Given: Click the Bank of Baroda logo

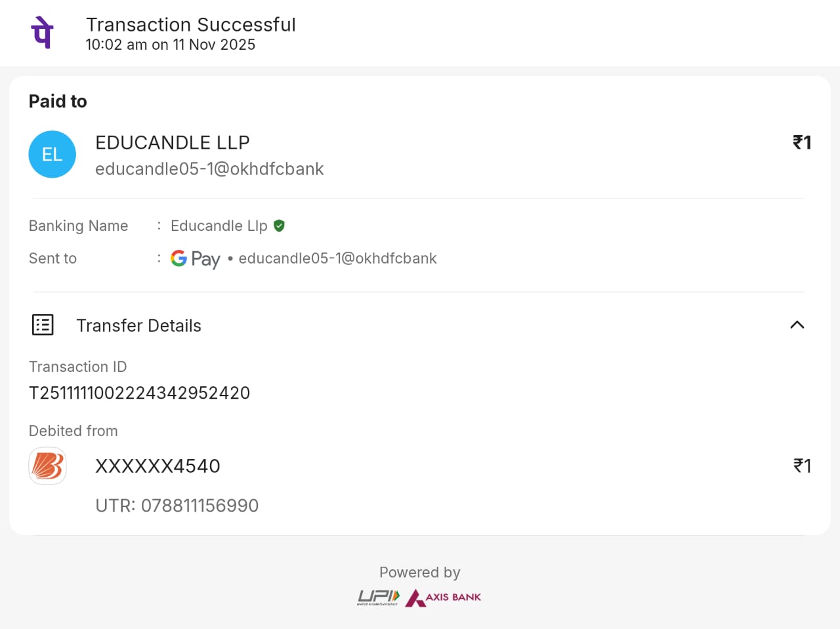Looking at the screenshot, I should pos(48,466).
